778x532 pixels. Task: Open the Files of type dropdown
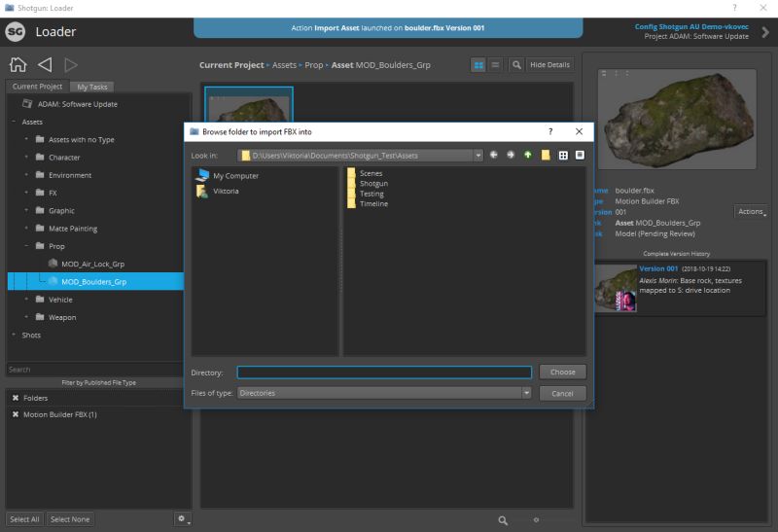pyautogui.click(x=526, y=393)
